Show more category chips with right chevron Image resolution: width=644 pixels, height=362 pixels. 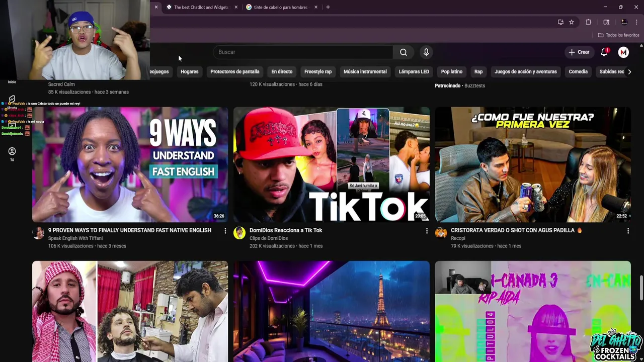(629, 72)
